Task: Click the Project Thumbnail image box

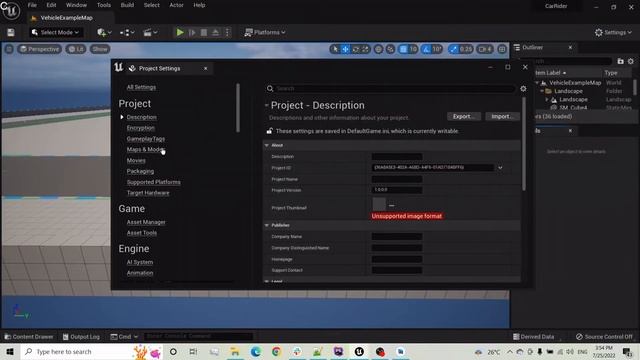Action: [x=379, y=204]
